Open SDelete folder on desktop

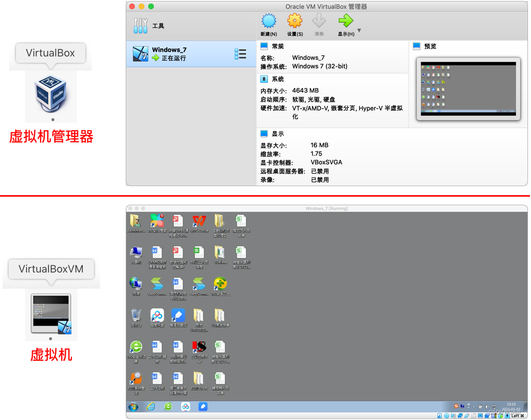[x=220, y=255]
